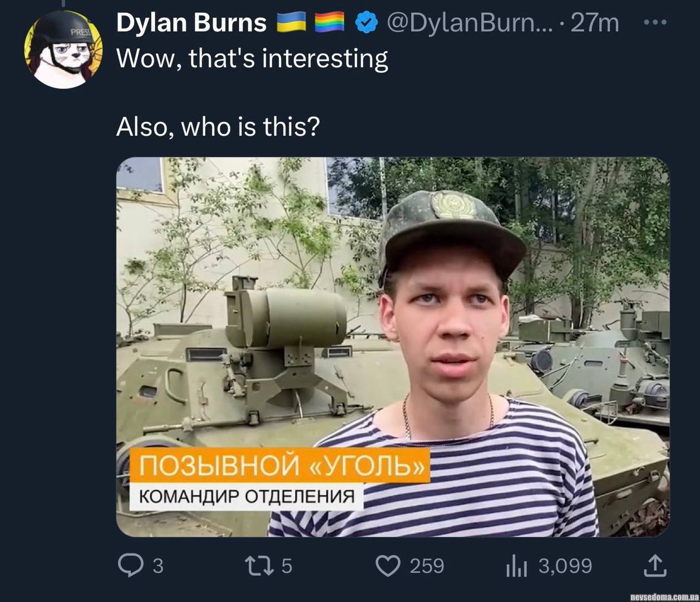700x602 pixels.
Task: Click the rainbow flag emoji in name
Action: coord(329,23)
